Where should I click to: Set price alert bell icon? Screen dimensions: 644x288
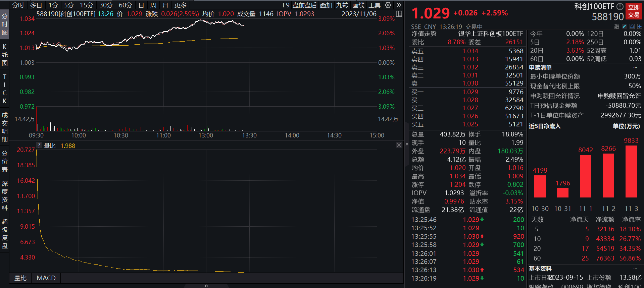[x=632, y=26]
